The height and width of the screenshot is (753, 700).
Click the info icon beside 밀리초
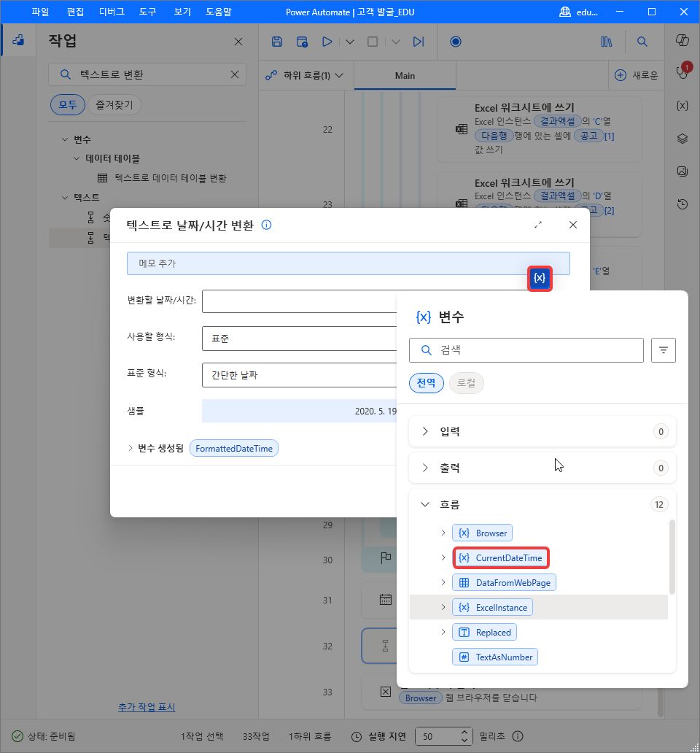(518, 736)
